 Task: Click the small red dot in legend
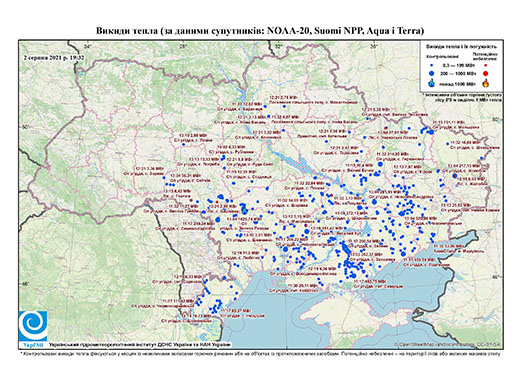485,66
